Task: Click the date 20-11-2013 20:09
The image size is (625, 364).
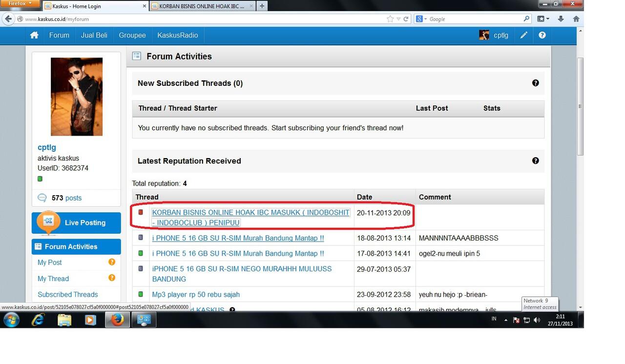Action: click(384, 212)
